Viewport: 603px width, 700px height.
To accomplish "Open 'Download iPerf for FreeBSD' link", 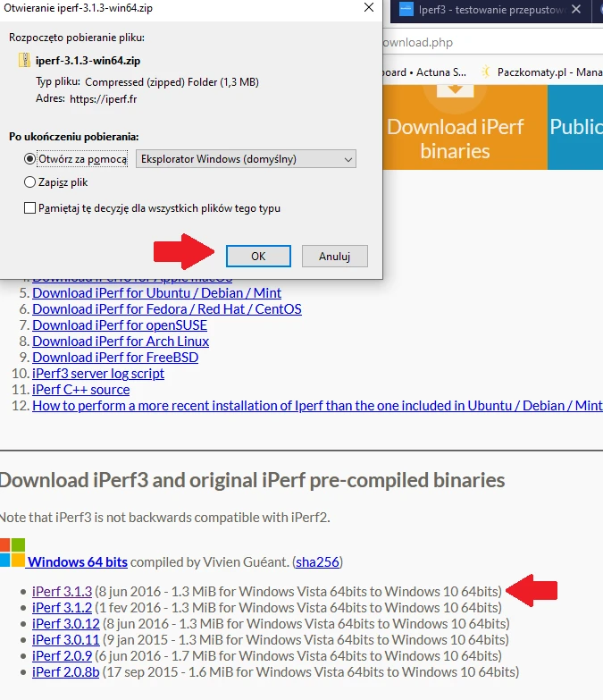I will point(115,357).
